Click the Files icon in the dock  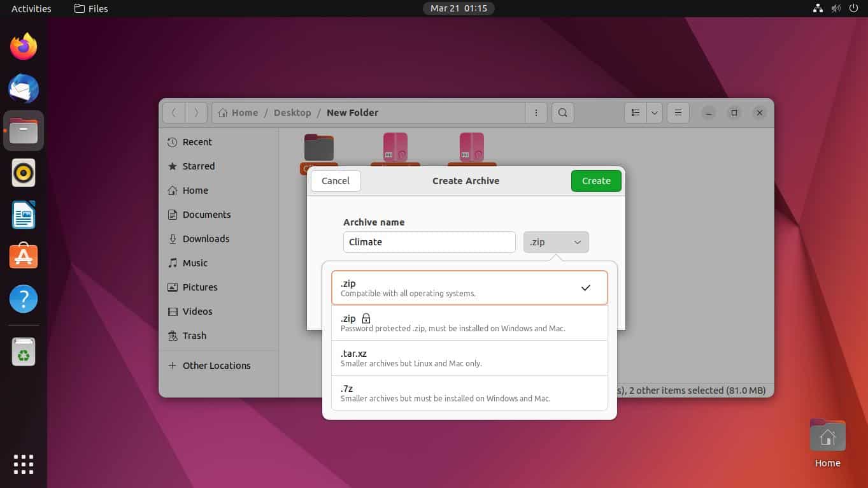pyautogui.click(x=24, y=131)
